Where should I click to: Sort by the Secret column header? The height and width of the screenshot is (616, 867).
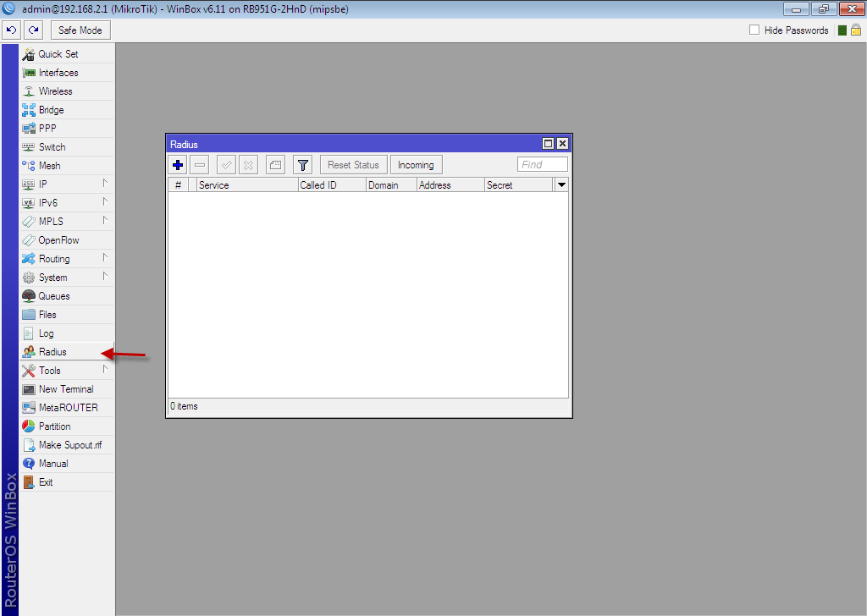[x=519, y=185]
